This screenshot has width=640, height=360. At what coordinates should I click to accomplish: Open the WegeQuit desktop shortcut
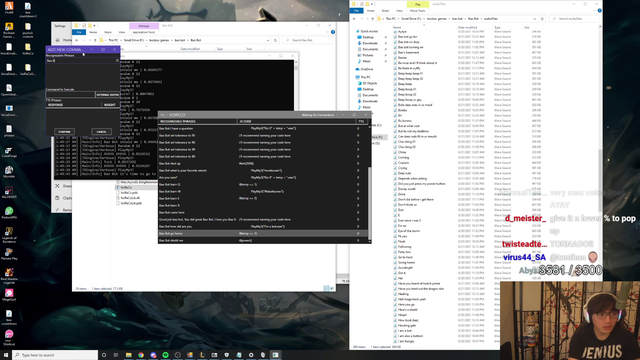point(9,295)
